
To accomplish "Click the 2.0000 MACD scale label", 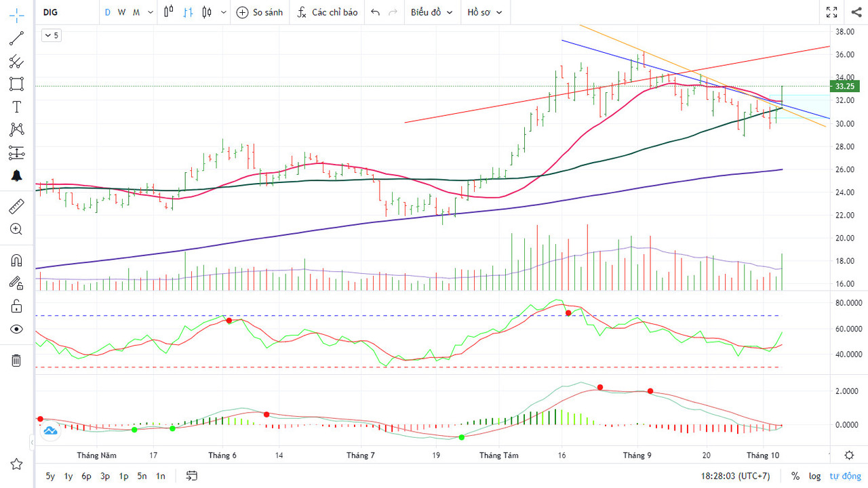I will click(x=848, y=392).
